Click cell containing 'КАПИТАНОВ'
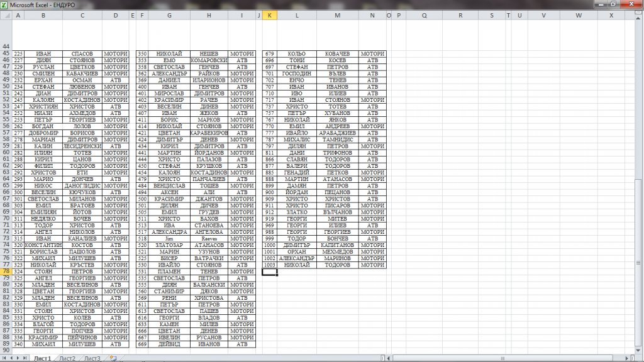This screenshot has height=362, width=644. 337,245
